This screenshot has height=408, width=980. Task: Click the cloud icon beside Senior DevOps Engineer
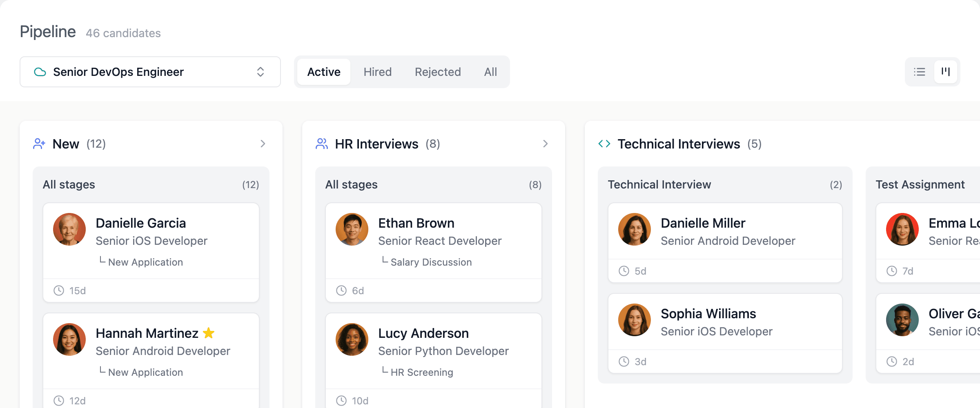tap(40, 72)
